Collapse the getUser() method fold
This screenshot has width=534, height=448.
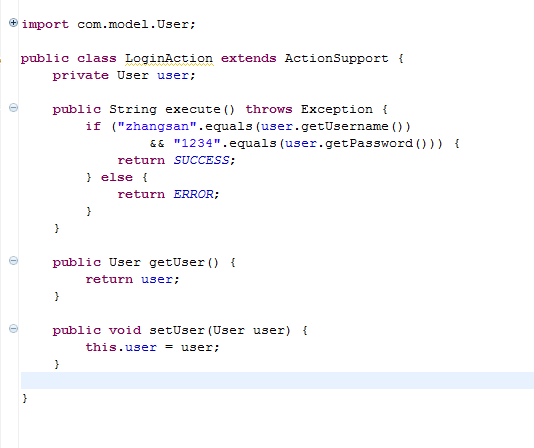pos(13,261)
